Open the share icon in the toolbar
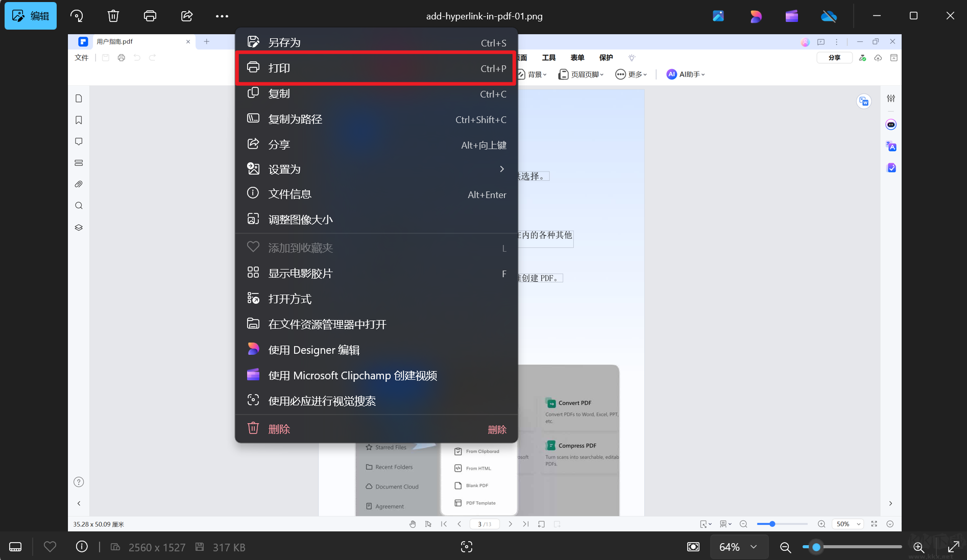The height and width of the screenshot is (560, 967). pyautogui.click(x=186, y=16)
